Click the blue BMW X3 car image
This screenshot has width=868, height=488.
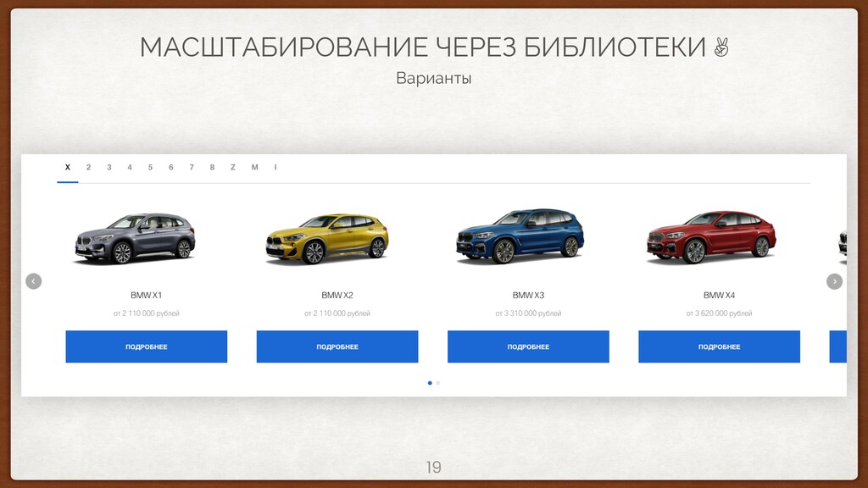point(520,236)
